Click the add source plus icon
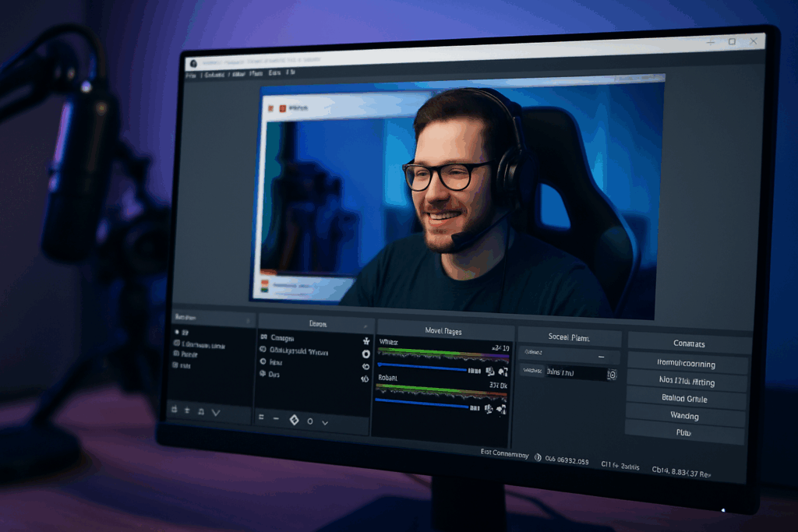This screenshot has width=798, height=532. (x=262, y=417)
